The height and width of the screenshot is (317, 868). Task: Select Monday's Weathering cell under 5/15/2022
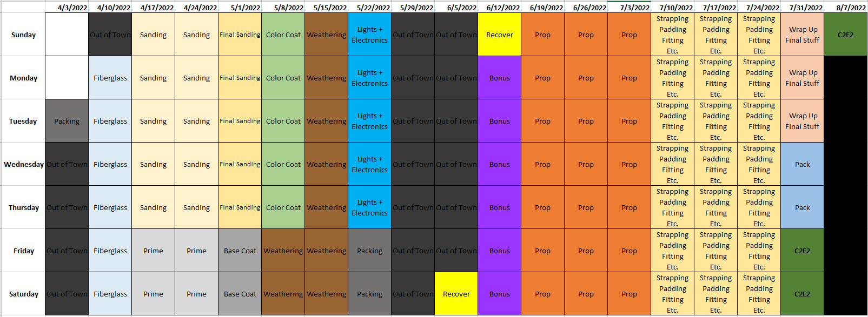pyautogui.click(x=326, y=78)
